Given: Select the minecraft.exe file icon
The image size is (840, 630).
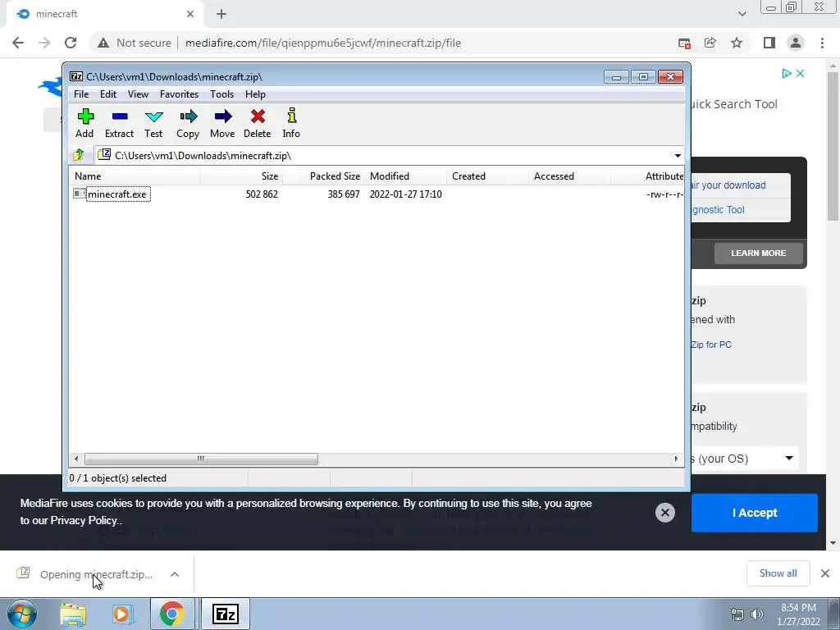Looking at the screenshot, I should point(80,194).
